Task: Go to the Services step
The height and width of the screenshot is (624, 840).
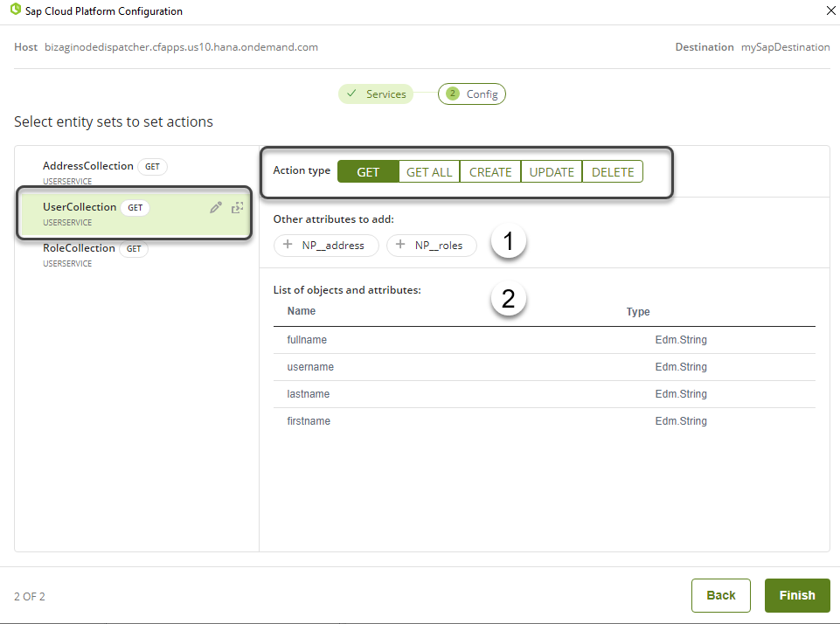Action: coord(376,94)
